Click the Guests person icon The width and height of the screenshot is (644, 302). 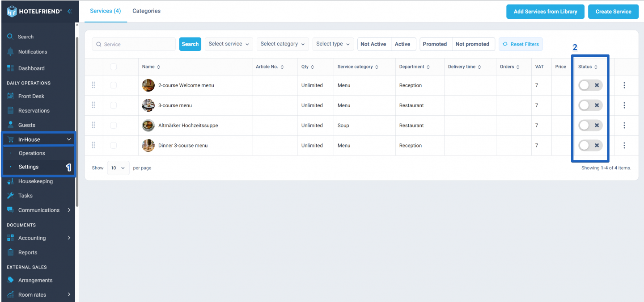[x=10, y=125]
